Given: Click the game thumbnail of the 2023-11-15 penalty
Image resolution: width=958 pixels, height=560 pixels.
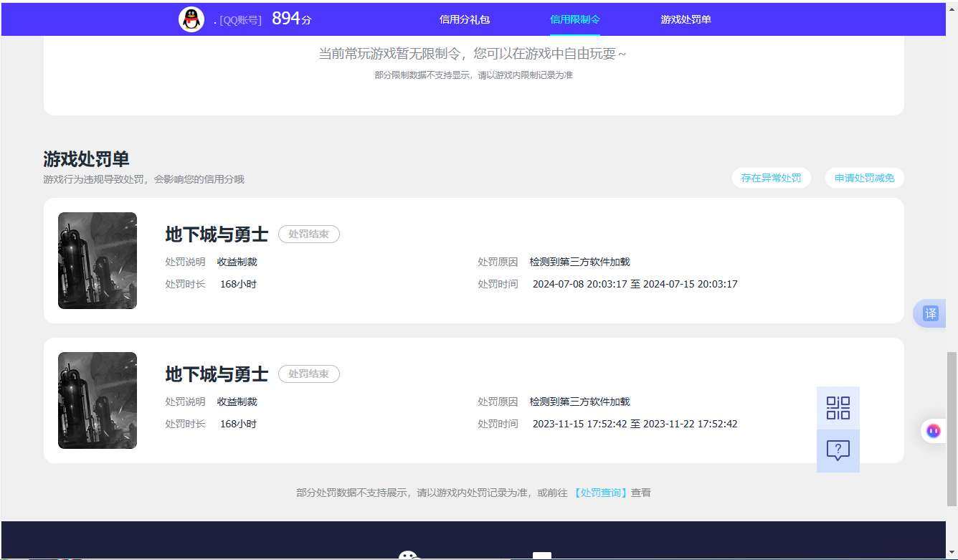Looking at the screenshot, I should [x=98, y=400].
